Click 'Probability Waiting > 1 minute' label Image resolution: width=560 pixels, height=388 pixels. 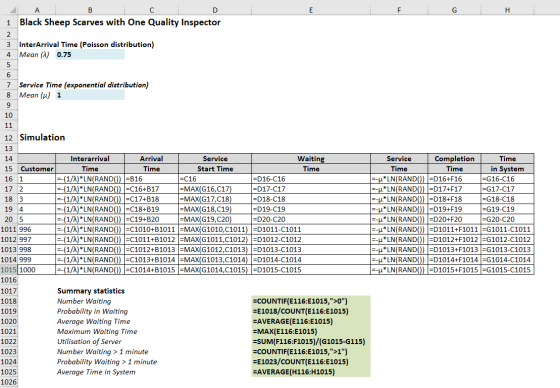pyautogui.click(x=107, y=362)
